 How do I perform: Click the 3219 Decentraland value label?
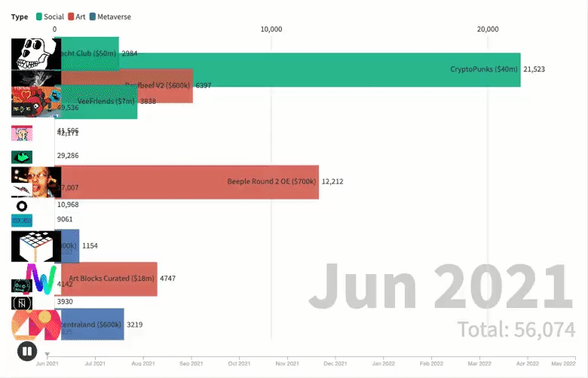click(135, 325)
